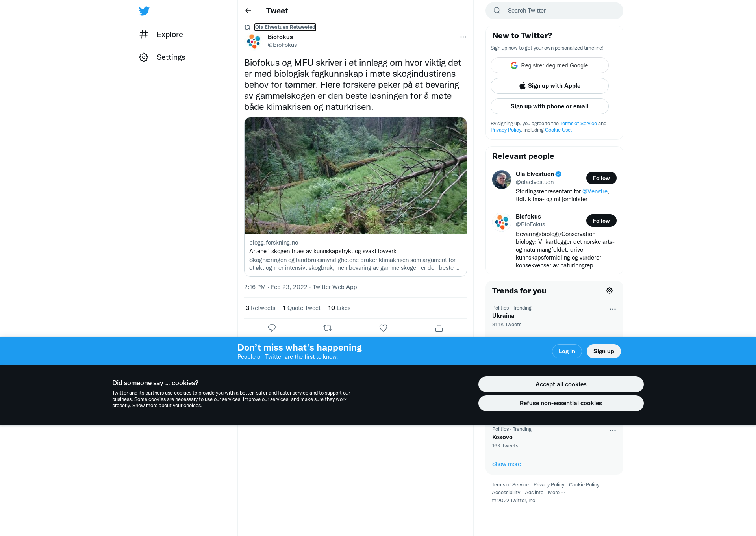This screenshot has height=536, width=756.
Task: Click the Twitter bird logo
Action: pos(144,11)
